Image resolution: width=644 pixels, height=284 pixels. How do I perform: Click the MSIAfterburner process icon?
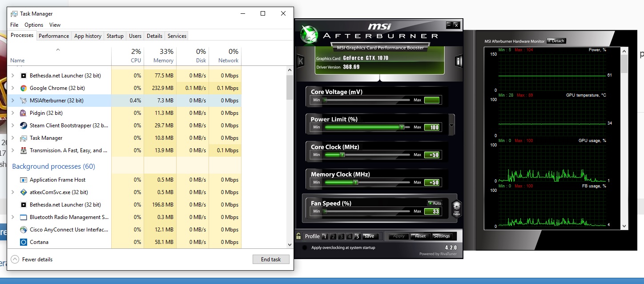coord(24,101)
